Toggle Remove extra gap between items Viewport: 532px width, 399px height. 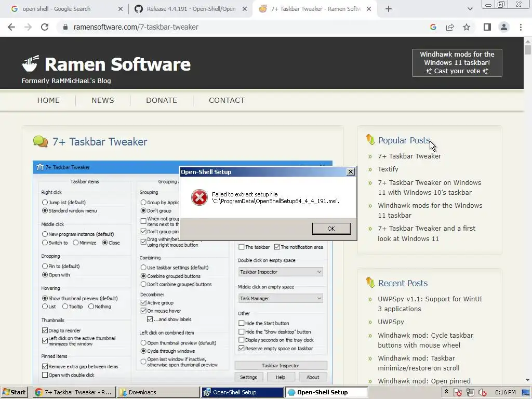[x=45, y=366]
